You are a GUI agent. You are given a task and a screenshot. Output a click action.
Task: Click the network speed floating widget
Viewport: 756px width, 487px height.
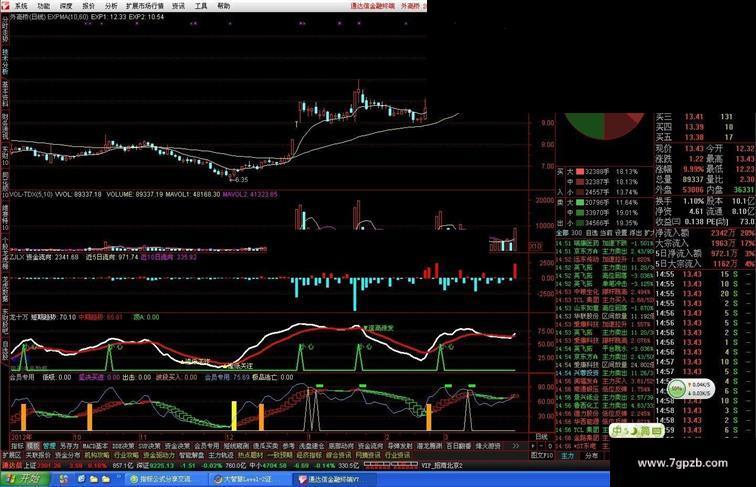click(690, 389)
